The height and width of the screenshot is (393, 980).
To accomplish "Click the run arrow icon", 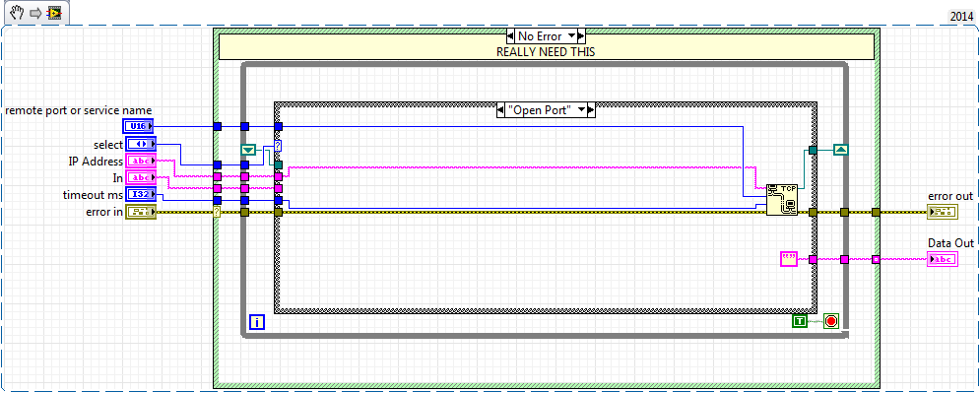I will coord(35,13).
